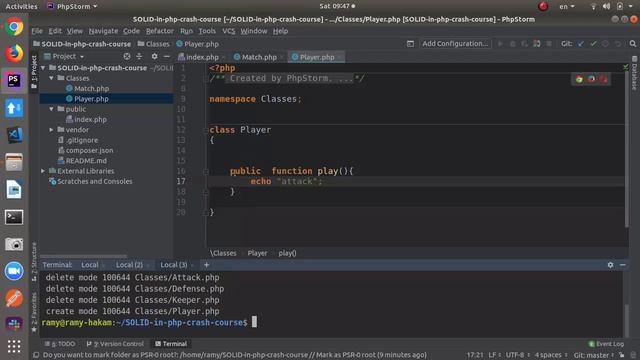The image size is (640, 360).
Task: Open the 9: Version Control tool window
Action: click(116, 344)
